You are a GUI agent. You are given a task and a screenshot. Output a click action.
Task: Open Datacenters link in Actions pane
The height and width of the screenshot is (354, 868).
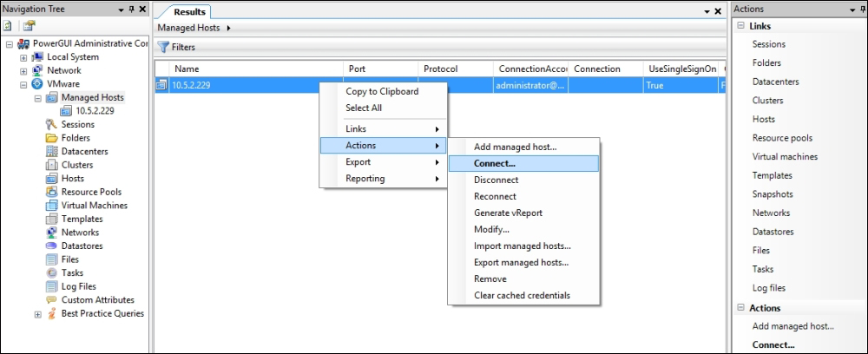tap(775, 82)
